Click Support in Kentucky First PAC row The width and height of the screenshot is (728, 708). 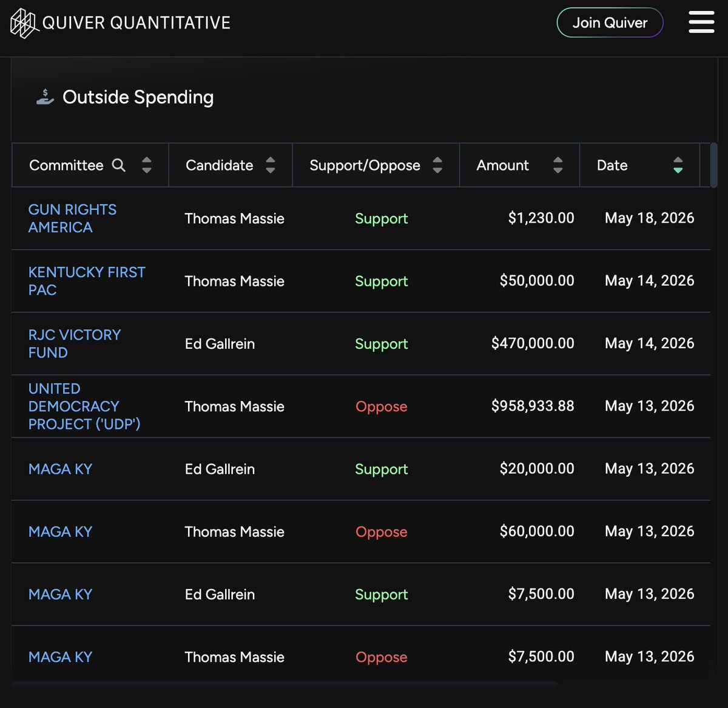(x=381, y=281)
